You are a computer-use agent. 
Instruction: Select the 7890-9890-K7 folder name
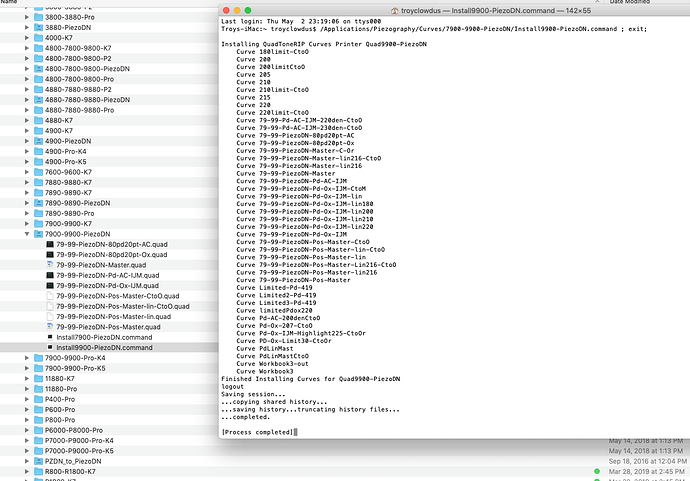pos(68,193)
